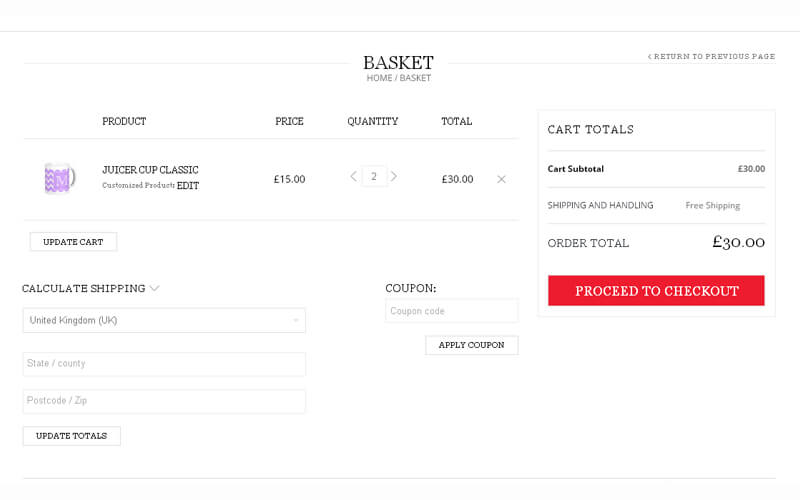The height and width of the screenshot is (500, 800).
Task: Click the Total column header
Action: coord(457,121)
